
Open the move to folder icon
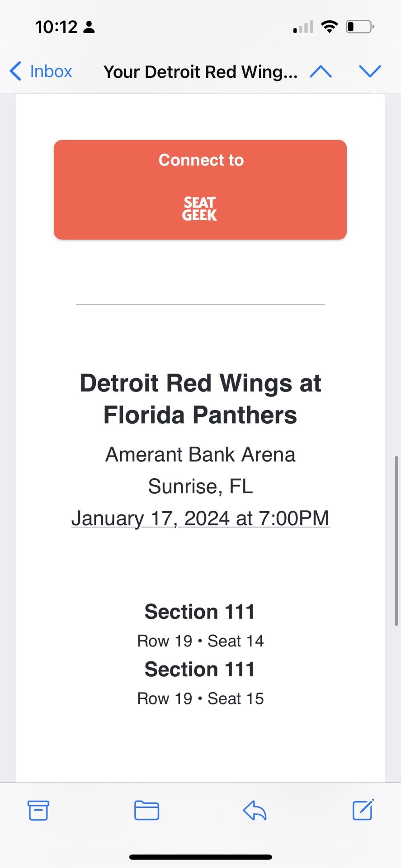[146, 810]
